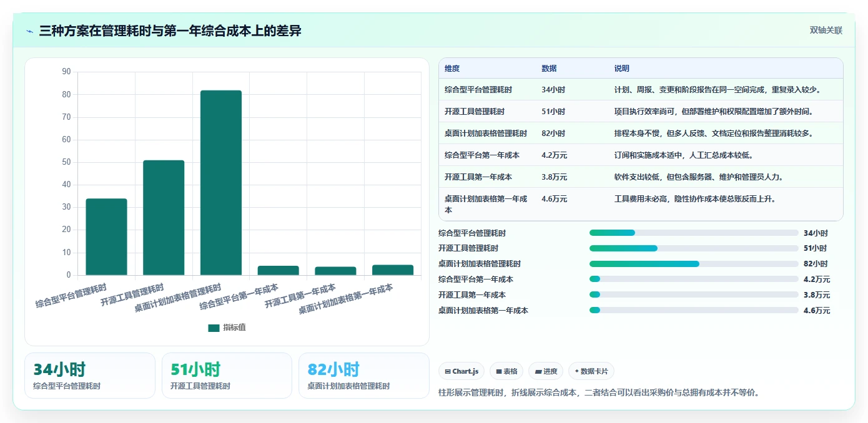The width and height of the screenshot is (868, 423).
Task: Click the 桌面计划加表格第一年成本 bar in chart
Action: [x=393, y=270]
